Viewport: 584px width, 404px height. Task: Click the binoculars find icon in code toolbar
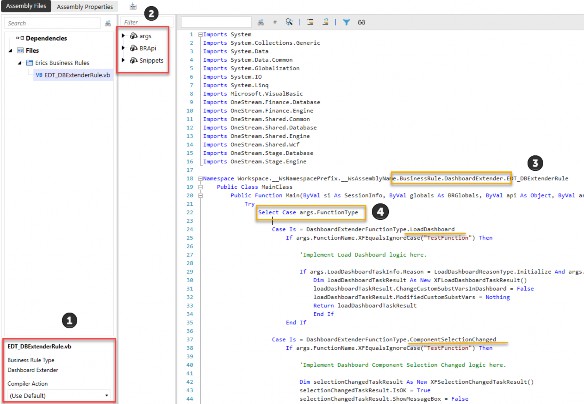pos(261,22)
